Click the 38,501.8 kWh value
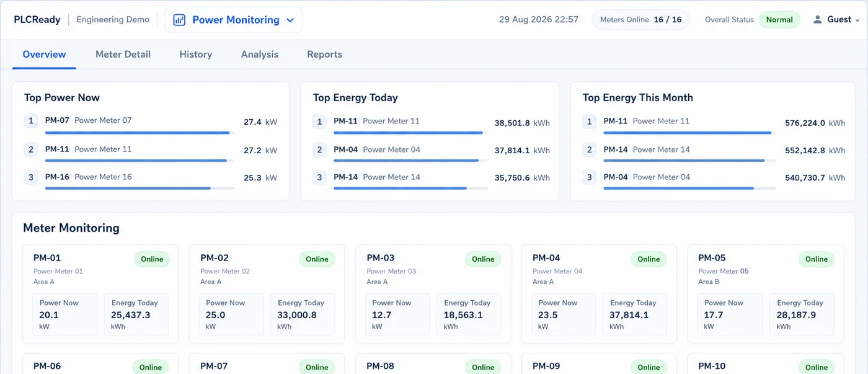Image resolution: width=868 pixels, height=374 pixels. 522,123
